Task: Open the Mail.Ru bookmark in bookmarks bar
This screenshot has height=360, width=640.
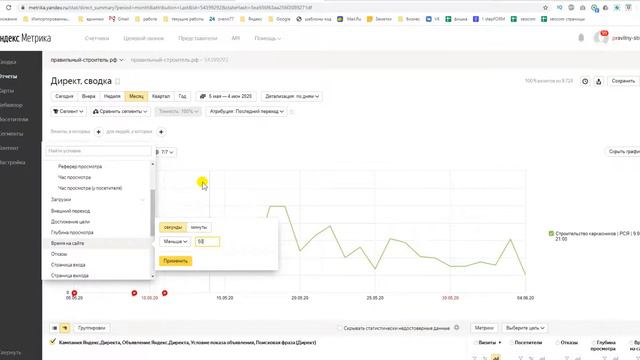Action: point(349,19)
